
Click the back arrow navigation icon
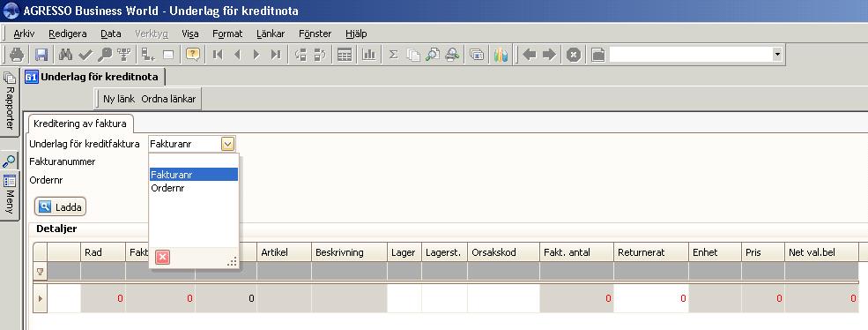click(530, 55)
